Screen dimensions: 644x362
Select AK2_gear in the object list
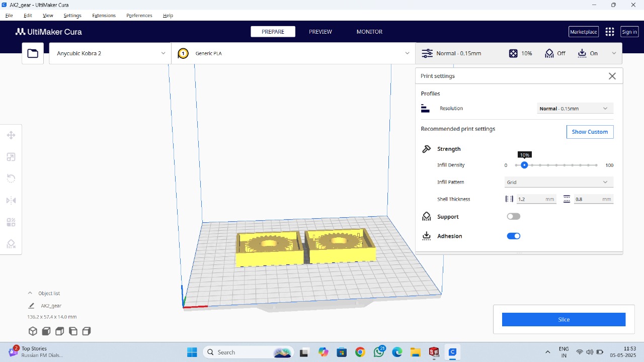click(x=51, y=306)
